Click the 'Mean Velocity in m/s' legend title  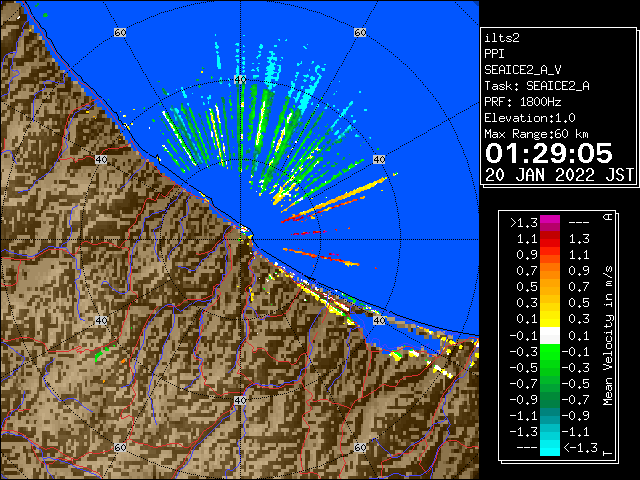(608, 336)
